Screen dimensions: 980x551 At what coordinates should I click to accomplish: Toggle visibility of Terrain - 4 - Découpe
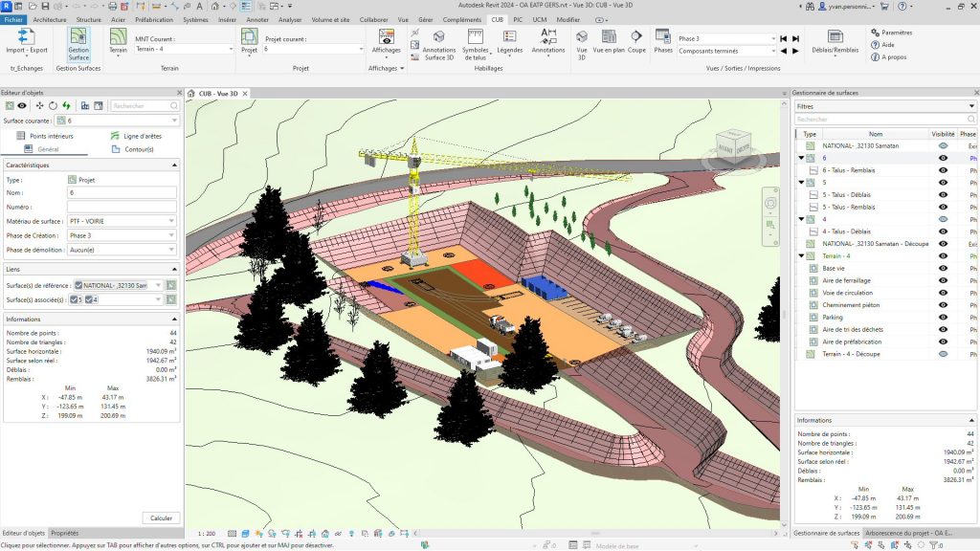[943, 354]
